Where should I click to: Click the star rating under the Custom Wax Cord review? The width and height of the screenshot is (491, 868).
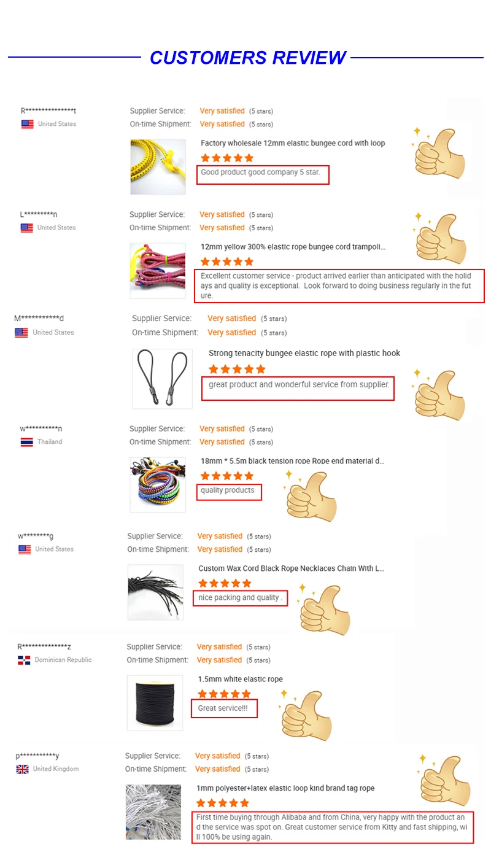225,583
